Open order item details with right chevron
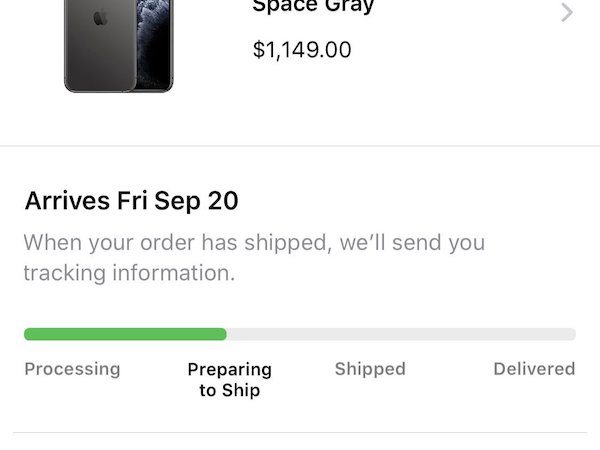Screen dimensions: 600x450 (567, 13)
